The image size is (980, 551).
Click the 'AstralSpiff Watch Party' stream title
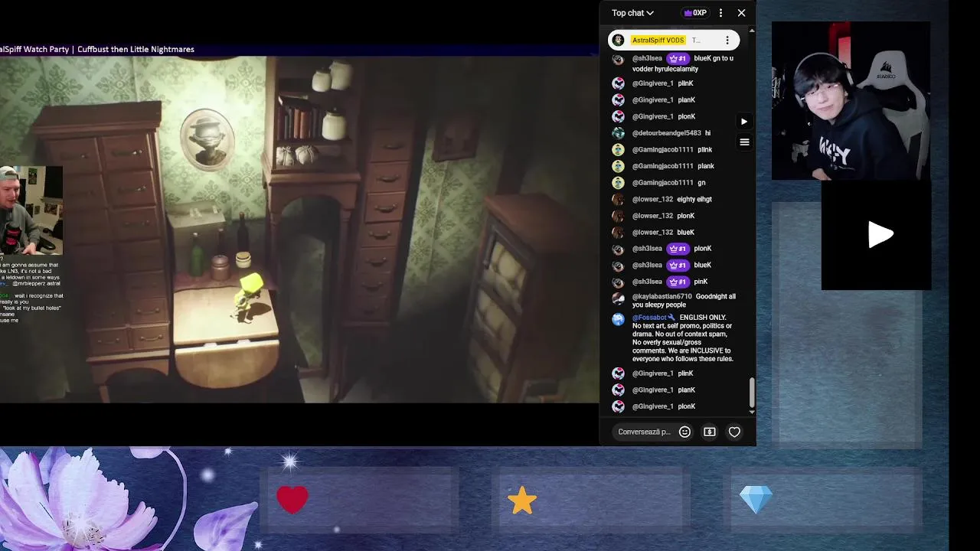97,49
